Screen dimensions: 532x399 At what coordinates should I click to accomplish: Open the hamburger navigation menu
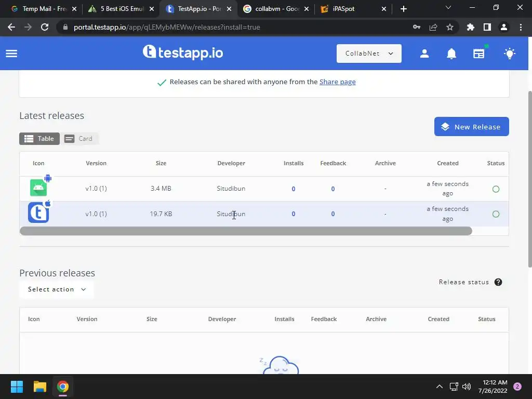click(11, 54)
